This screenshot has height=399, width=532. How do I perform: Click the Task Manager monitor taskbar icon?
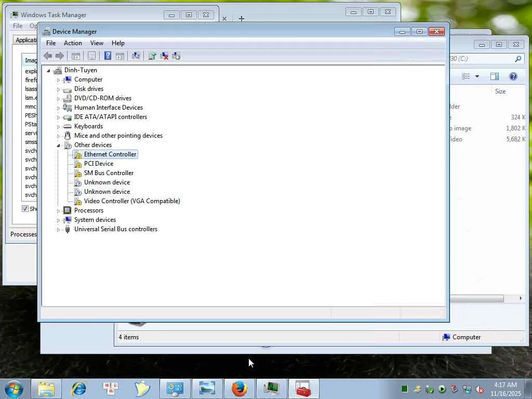271,389
